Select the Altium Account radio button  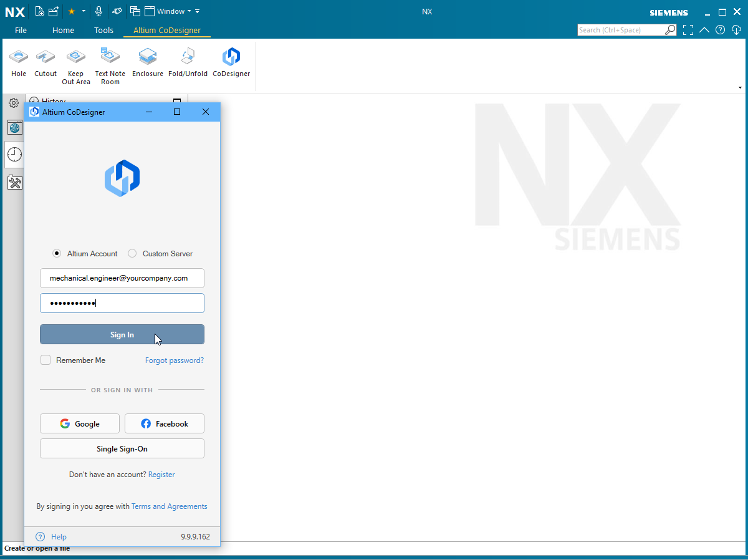[57, 254]
